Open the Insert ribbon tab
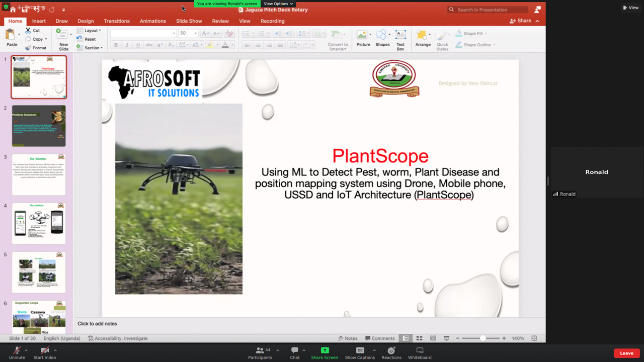Screen dimensions: 644x362 pyautogui.click(x=39, y=21)
